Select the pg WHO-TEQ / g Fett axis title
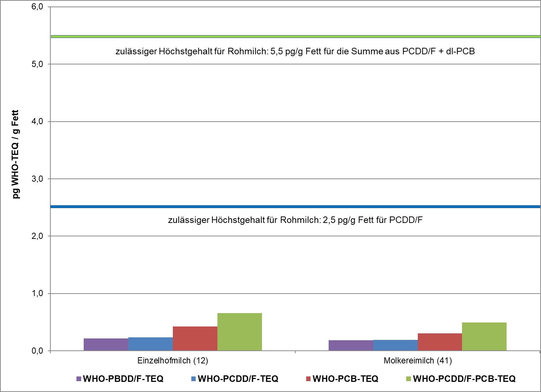This screenshot has width=541, height=392. [x=15, y=154]
